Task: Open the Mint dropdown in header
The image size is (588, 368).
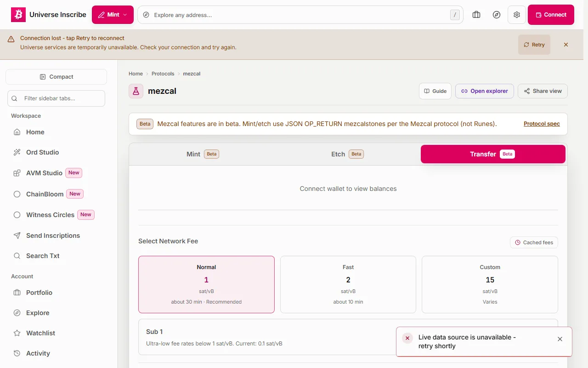Action: (113, 15)
